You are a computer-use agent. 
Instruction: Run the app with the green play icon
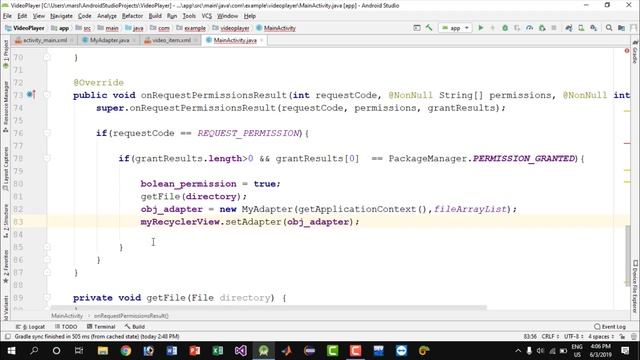click(x=480, y=28)
